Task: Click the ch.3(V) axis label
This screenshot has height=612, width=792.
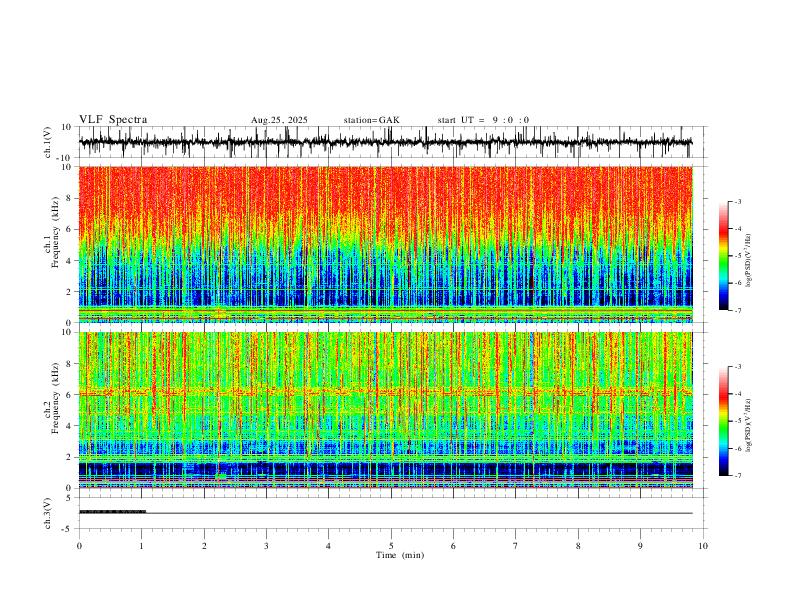Action: coord(48,513)
